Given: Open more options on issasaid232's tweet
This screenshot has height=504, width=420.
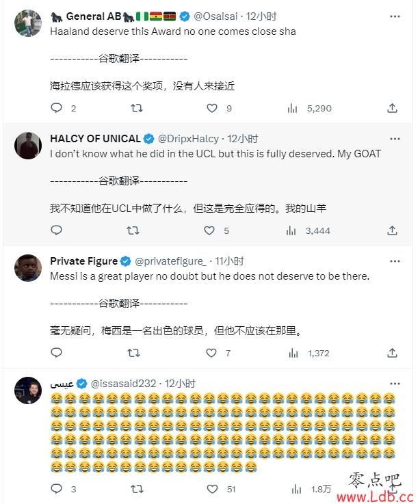Looking at the screenshot, I should pyautogui.click(x=395, y=384).
